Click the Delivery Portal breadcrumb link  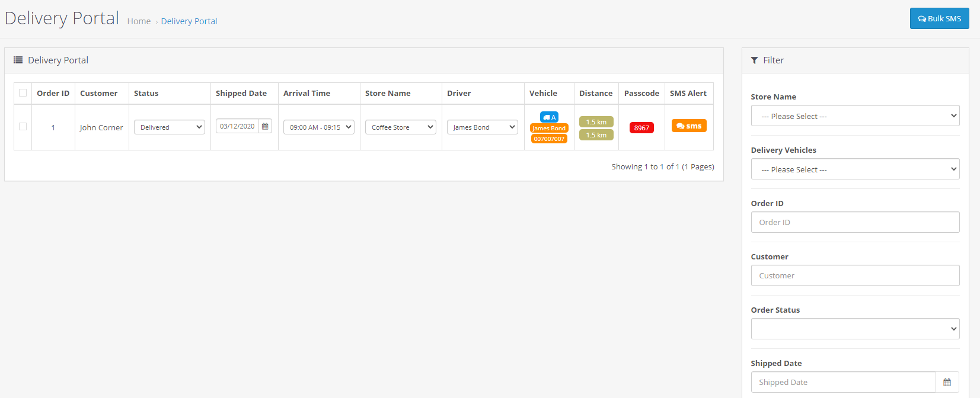[189, 21]
